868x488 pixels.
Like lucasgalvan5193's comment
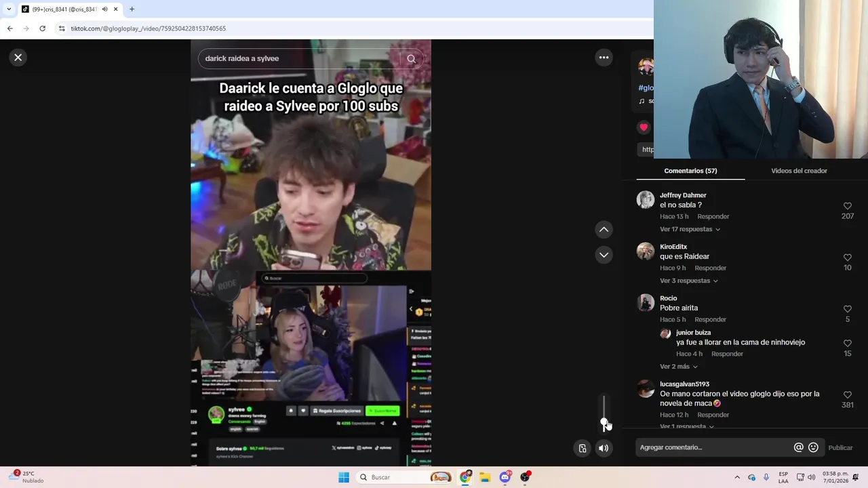pos(847,394)
